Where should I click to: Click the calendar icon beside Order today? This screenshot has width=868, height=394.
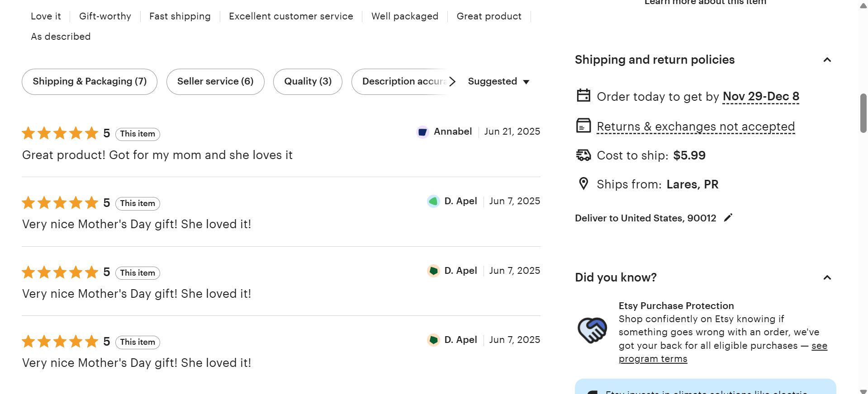(583, 96)
